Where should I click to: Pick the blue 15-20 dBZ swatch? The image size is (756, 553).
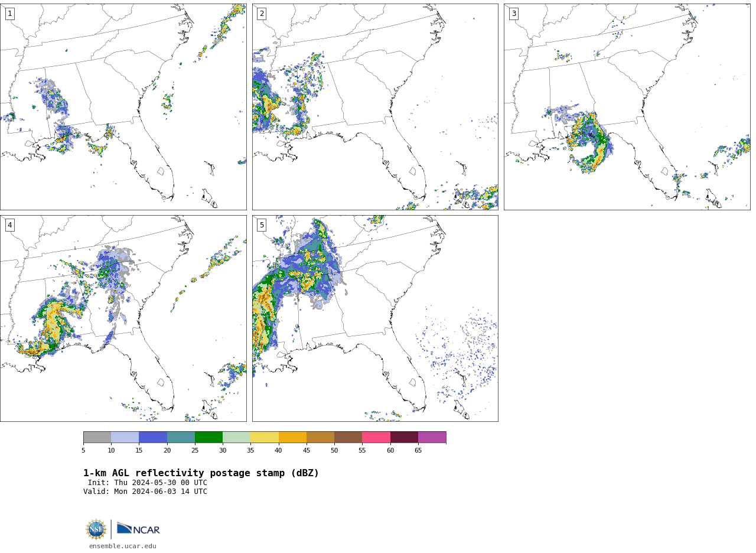(153, 437)
